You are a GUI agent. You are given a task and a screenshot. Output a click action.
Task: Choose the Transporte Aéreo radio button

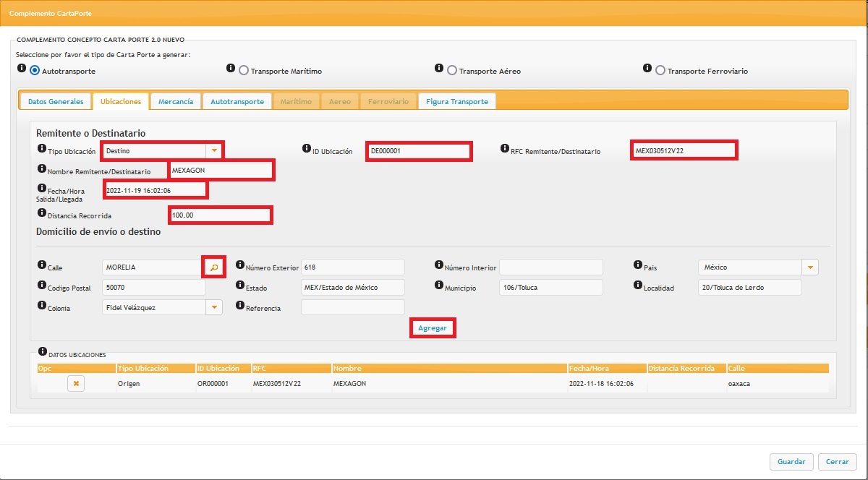452,71
